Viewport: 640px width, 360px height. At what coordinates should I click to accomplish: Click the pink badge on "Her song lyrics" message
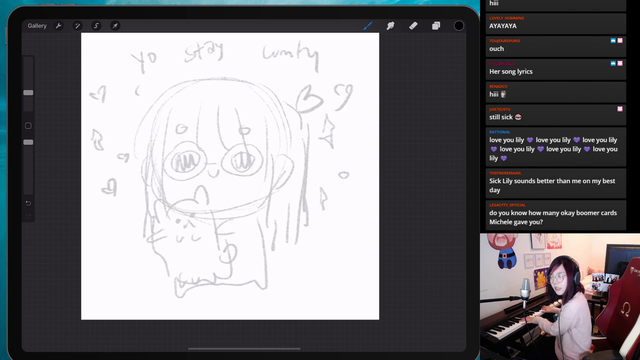click(x=620, y=63)
